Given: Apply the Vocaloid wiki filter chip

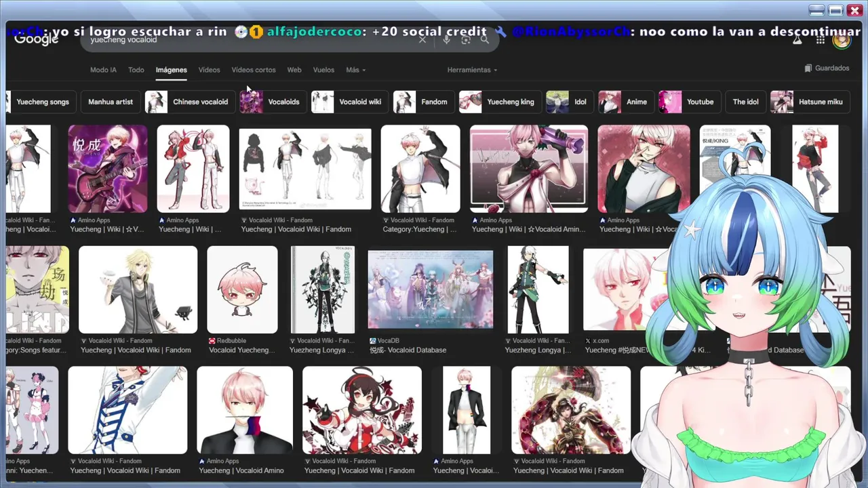Looking at the screenshot, I should pyautogui.click(x=349, y=102).
